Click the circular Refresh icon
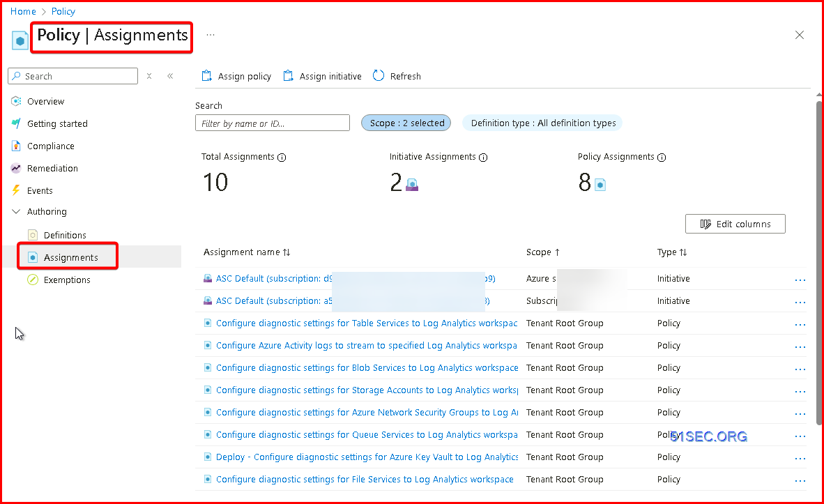 click(379, 76)
